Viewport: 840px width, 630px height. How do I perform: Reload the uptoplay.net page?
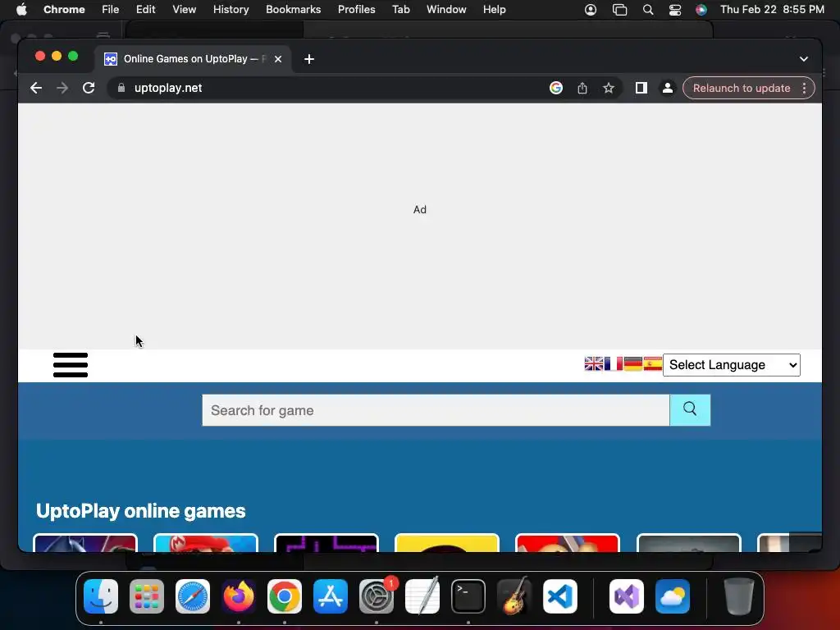pos(89,88)
